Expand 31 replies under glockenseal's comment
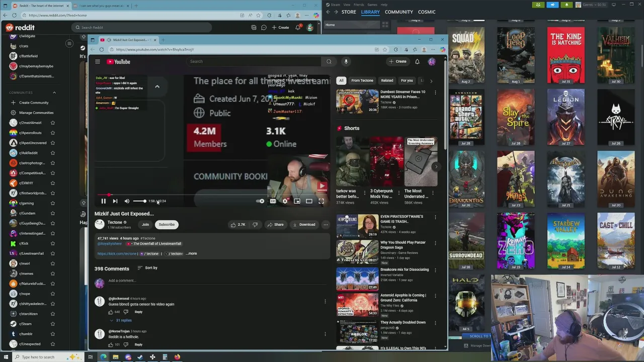 (x=121, y=320)
